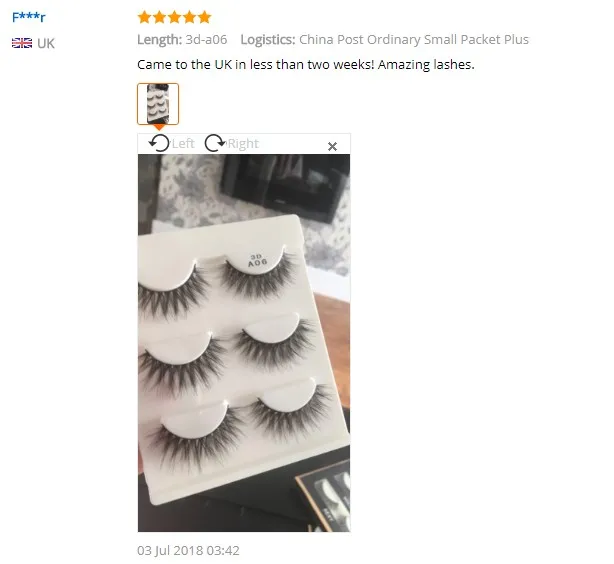The height and width of the screenshot is (564, 614).
Task: Click the 'Right' rotate label
Action: tap(243, 144)
